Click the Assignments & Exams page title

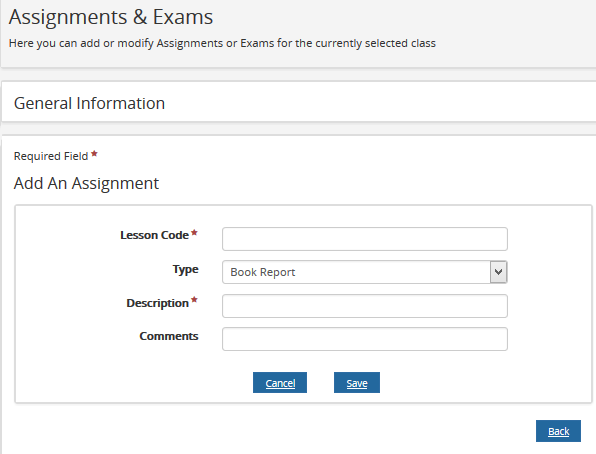(111, 17)
